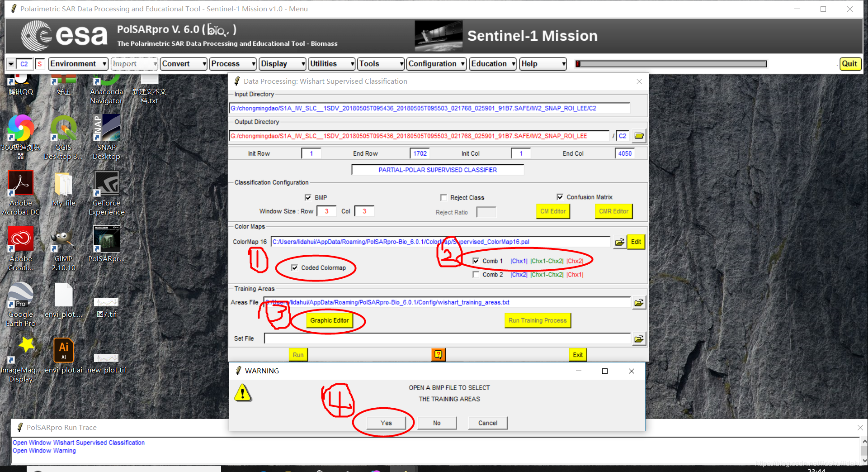Toggle the BMP checkbox
Screen dimensions: 868x472
pyautogui.click(x=308, y=198)
